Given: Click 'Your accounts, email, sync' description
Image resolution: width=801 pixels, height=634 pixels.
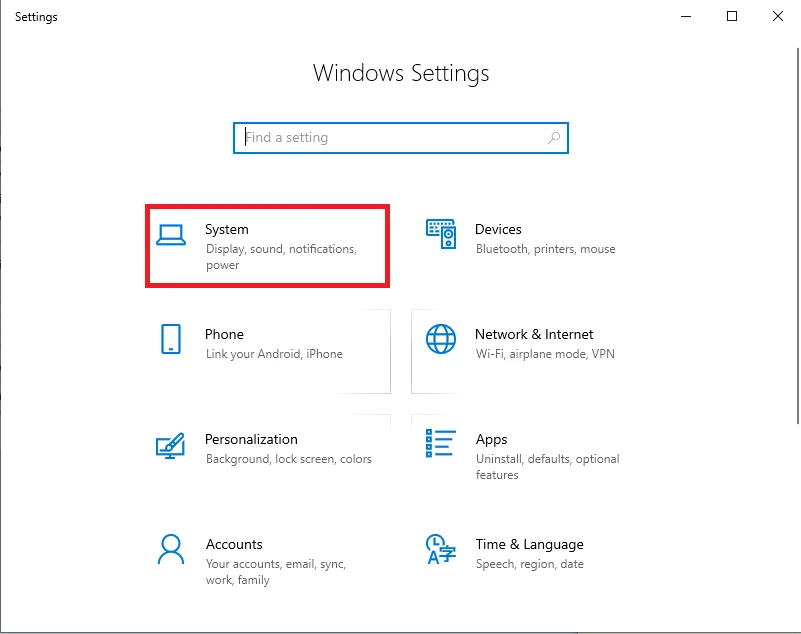Looking at the screenshot, I should click(x=276, y=572).
